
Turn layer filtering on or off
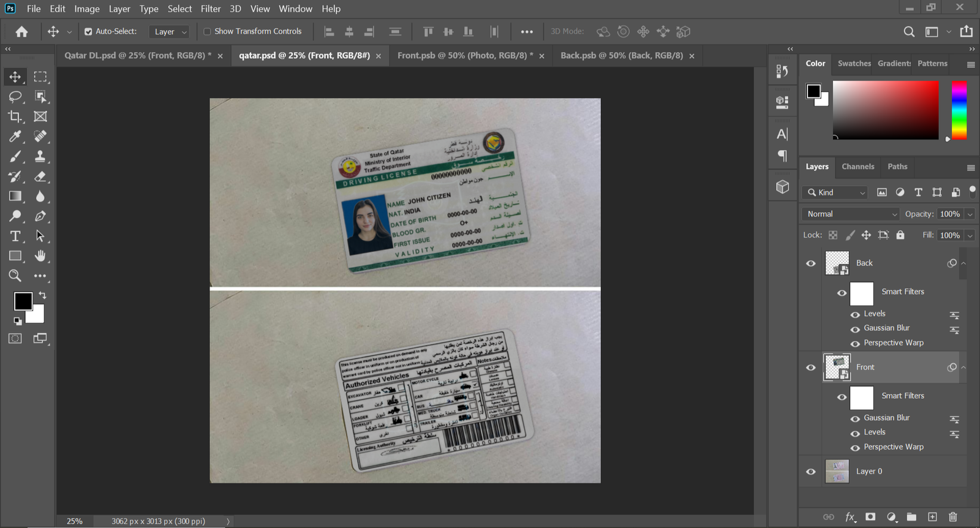(972, 190)
